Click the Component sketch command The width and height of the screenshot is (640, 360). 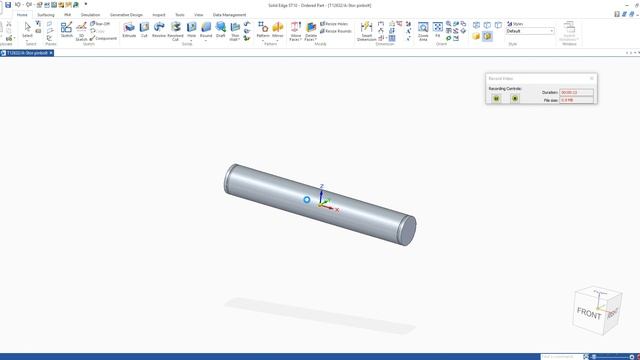(x=103, y=38)
